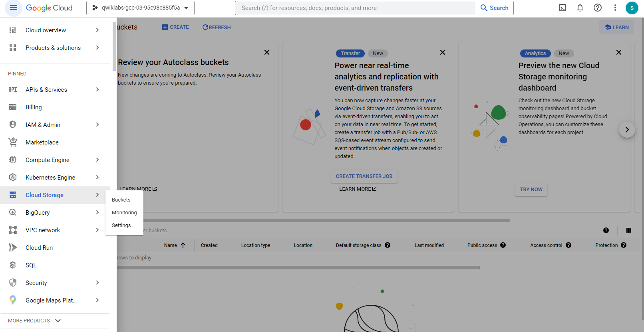Click the Google Maps Platform pin icon
The width and height of the screenshot is (644, 332).
pyautogui.click(x=13, y=300)
